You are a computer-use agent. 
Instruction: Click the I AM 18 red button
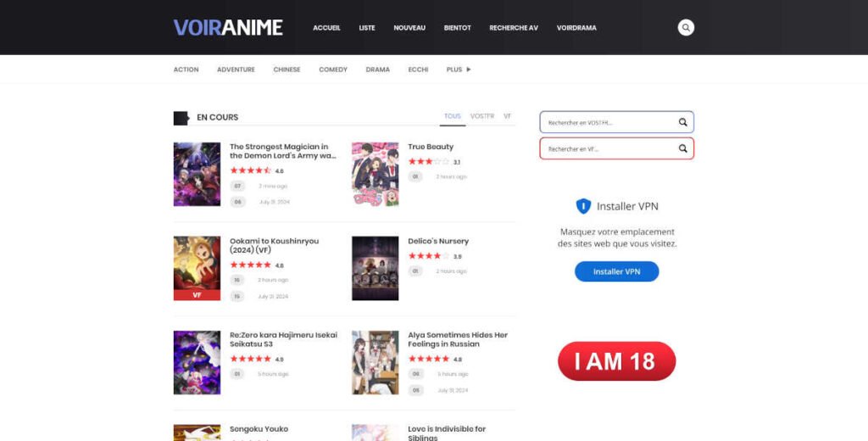(x=617, y=361)
